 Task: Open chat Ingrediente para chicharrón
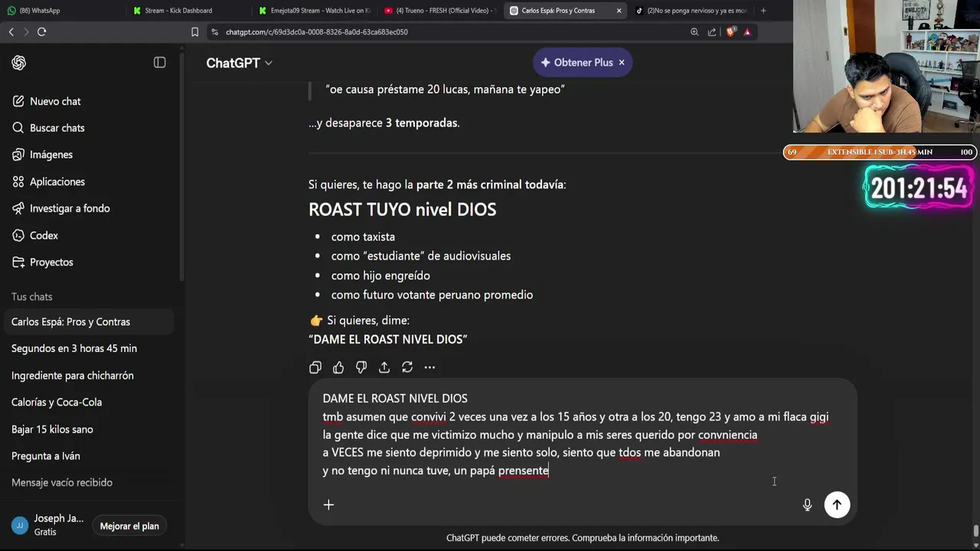coord(88,375)
